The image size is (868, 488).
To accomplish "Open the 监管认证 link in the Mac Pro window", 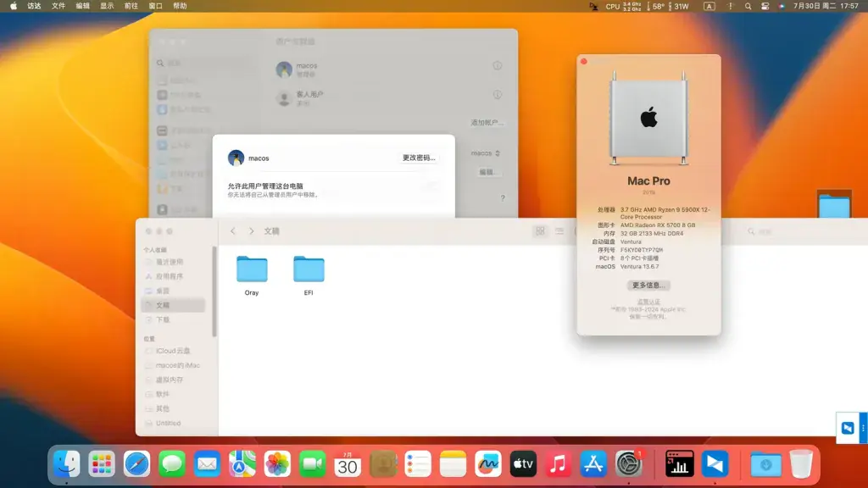I will pyautogui.click(x=648, y=302).
